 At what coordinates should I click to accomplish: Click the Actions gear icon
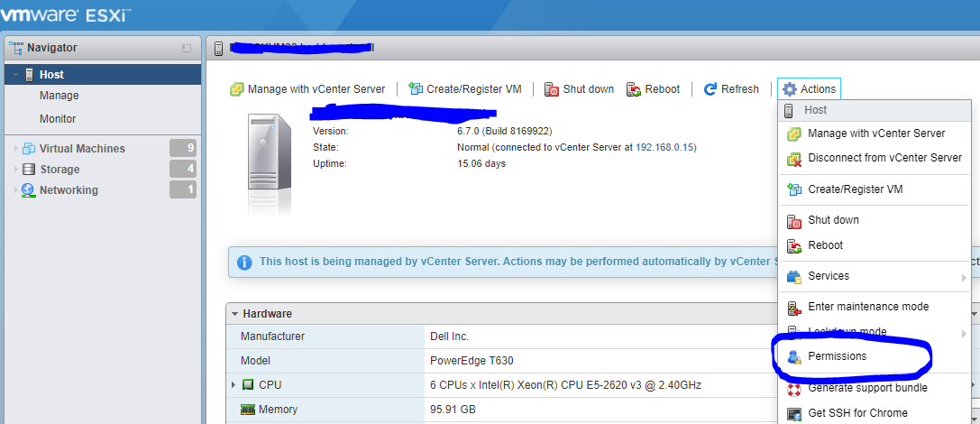click(790, 89)
